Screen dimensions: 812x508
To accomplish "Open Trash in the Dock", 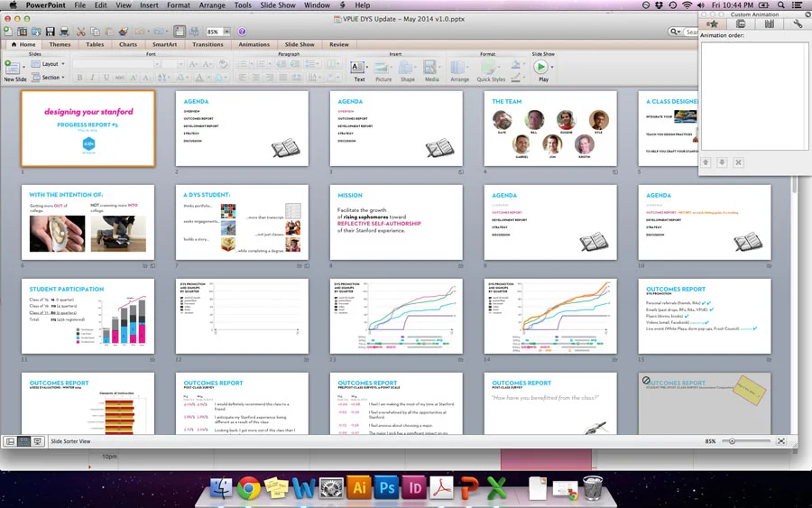I will [593, 487].
